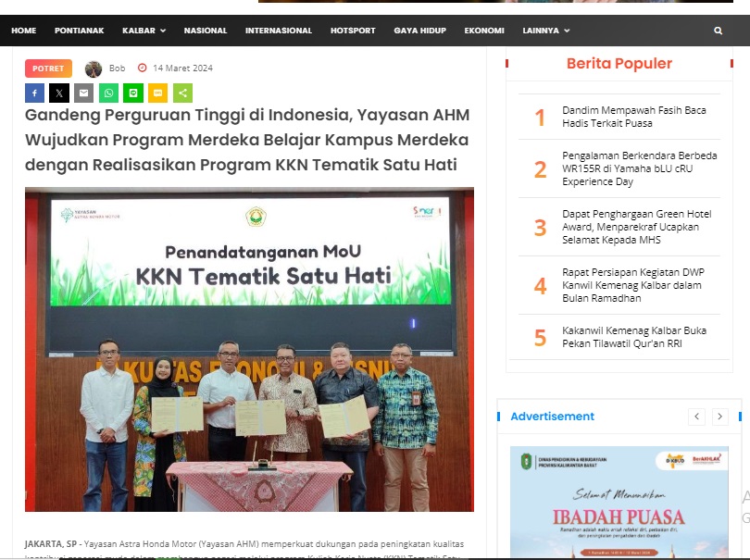
Task: Click the clock icon beside the date
Action: [142, 68]
